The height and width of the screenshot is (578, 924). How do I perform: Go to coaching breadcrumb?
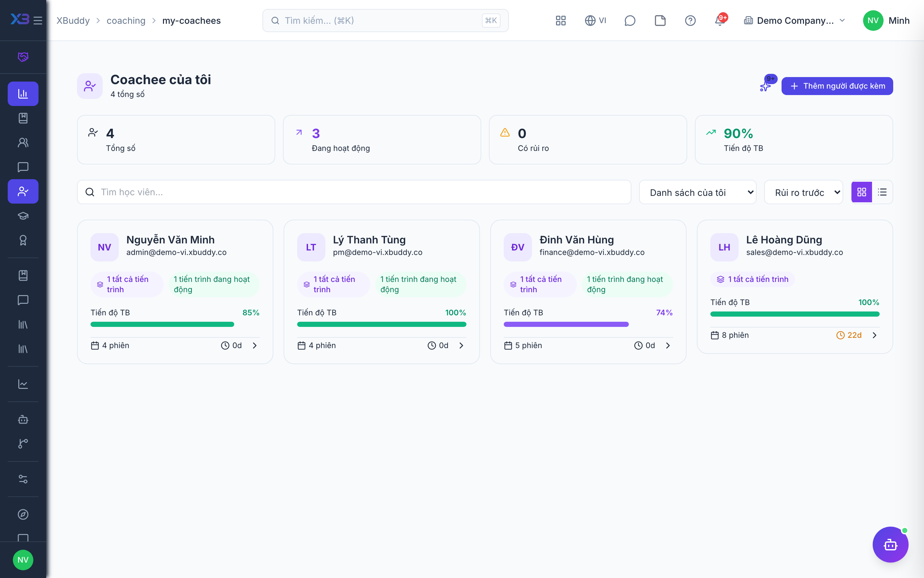coord(126,21)
